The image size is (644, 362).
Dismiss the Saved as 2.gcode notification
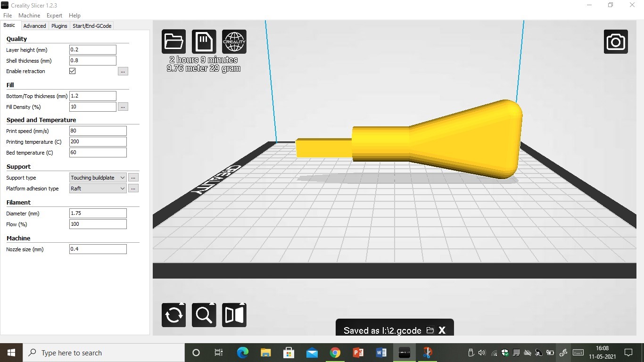[442, 330]
